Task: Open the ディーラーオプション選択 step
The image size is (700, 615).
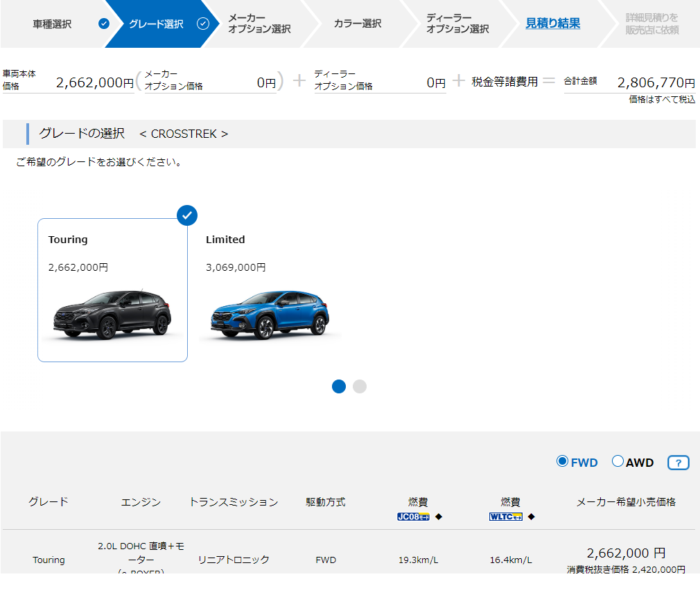Action: tap(457, 24)
